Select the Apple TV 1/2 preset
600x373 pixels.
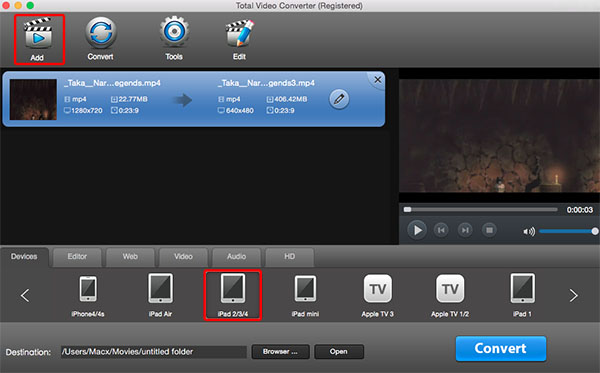coord(450,295)
